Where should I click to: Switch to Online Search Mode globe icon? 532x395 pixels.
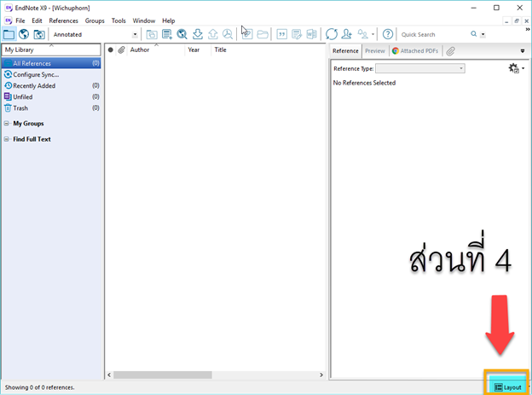point(24,34)
